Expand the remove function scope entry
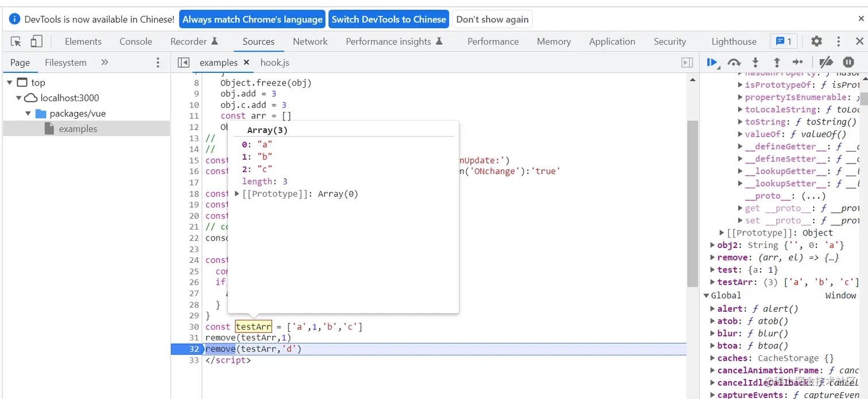 click(712, 258)
